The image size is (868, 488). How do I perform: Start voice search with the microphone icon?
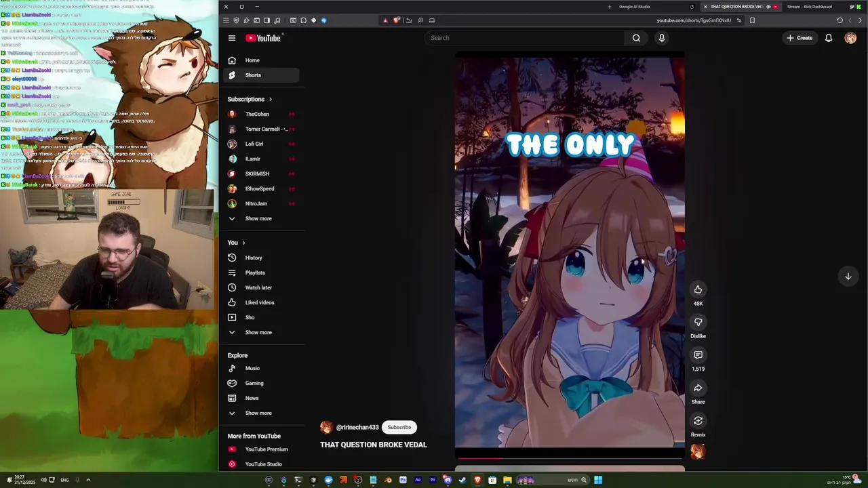tap(662, 38)
